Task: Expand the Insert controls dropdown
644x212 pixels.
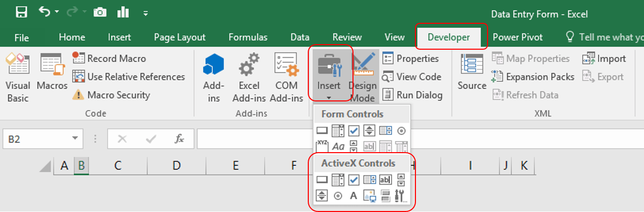Action: [329, 76]
